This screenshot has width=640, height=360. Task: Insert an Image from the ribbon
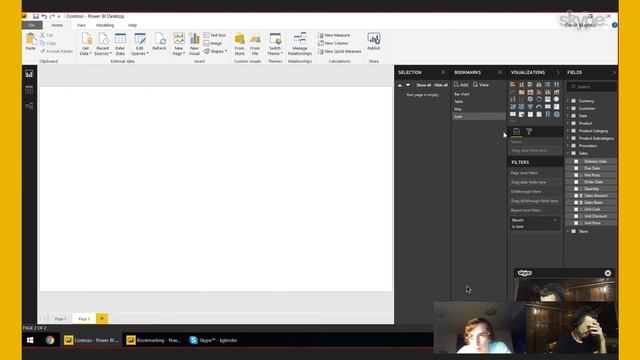point(213,43)
